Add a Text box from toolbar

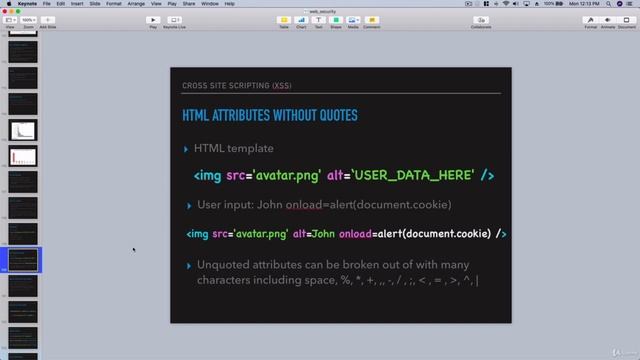(318, 20)
